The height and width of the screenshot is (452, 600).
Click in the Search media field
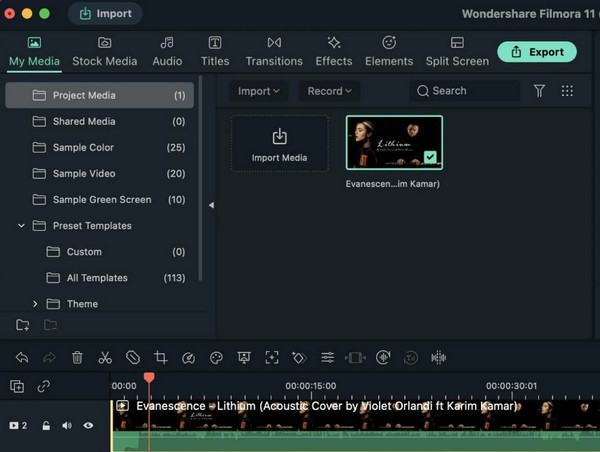pyautogui.click(x=465, y=91)
